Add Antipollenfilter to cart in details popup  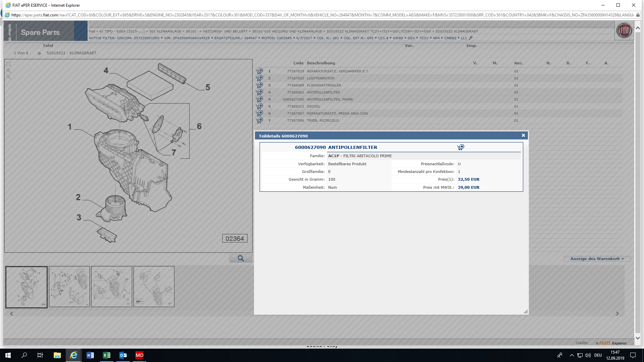coord(461,147)
